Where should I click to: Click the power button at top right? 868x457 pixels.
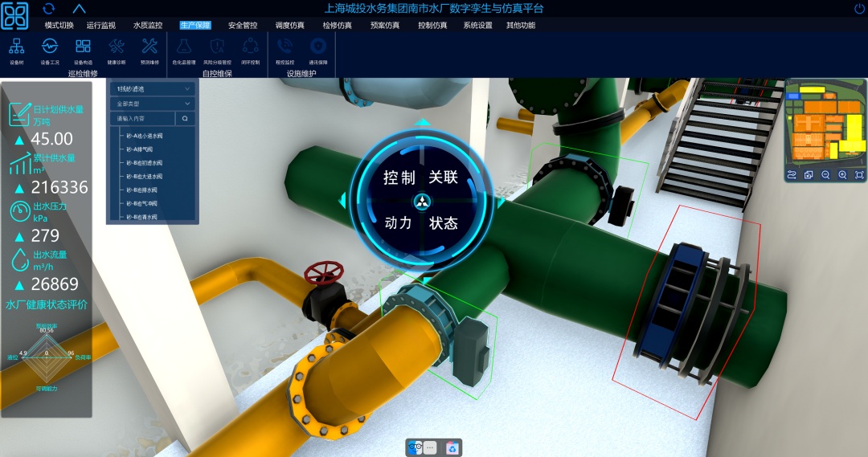click(x=860, y=8)
